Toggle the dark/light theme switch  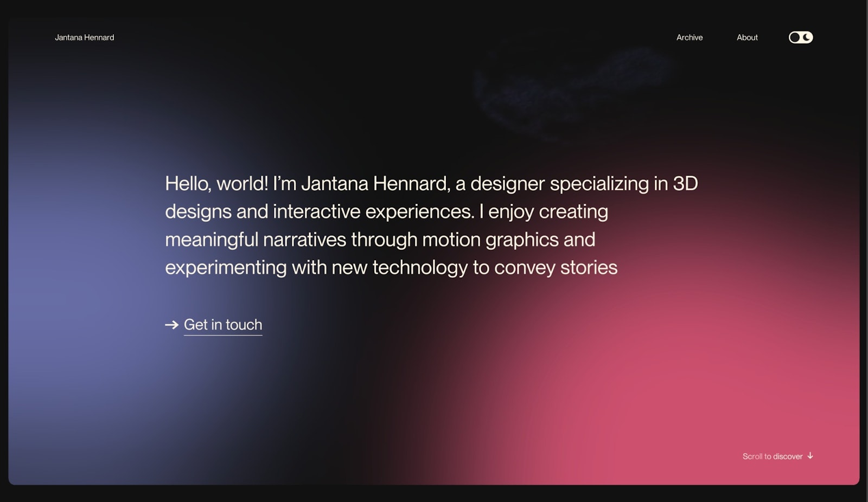801,37
